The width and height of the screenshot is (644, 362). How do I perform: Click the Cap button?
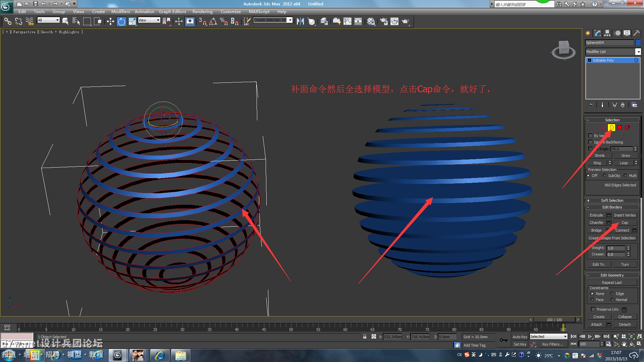point(625,223)
